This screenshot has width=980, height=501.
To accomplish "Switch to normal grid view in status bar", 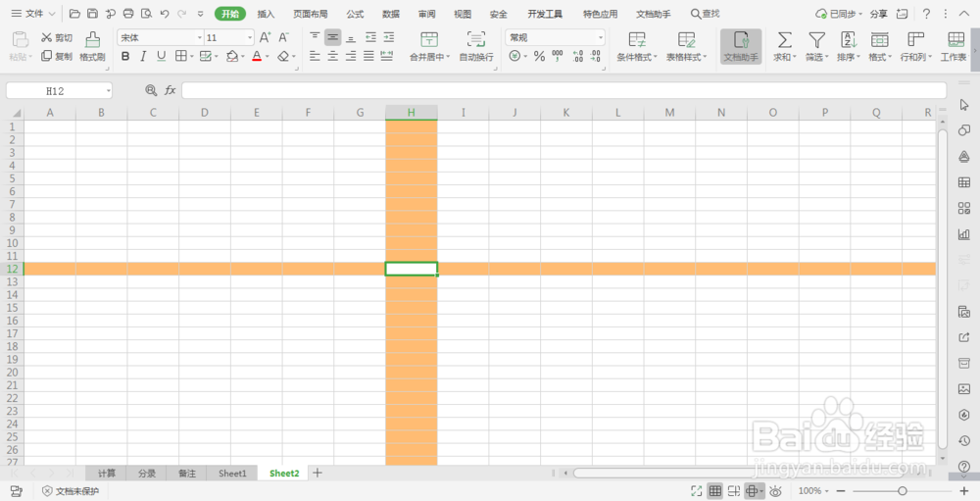I will tap(715, 491).
